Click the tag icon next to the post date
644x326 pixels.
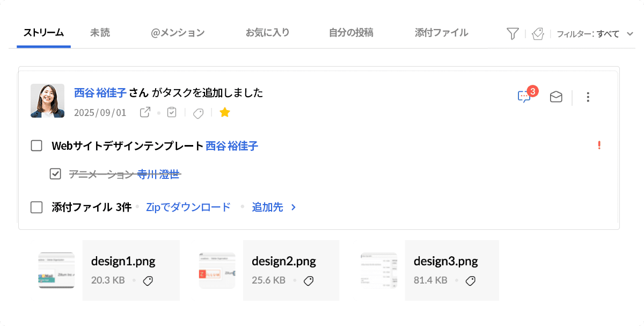[198, 113]
